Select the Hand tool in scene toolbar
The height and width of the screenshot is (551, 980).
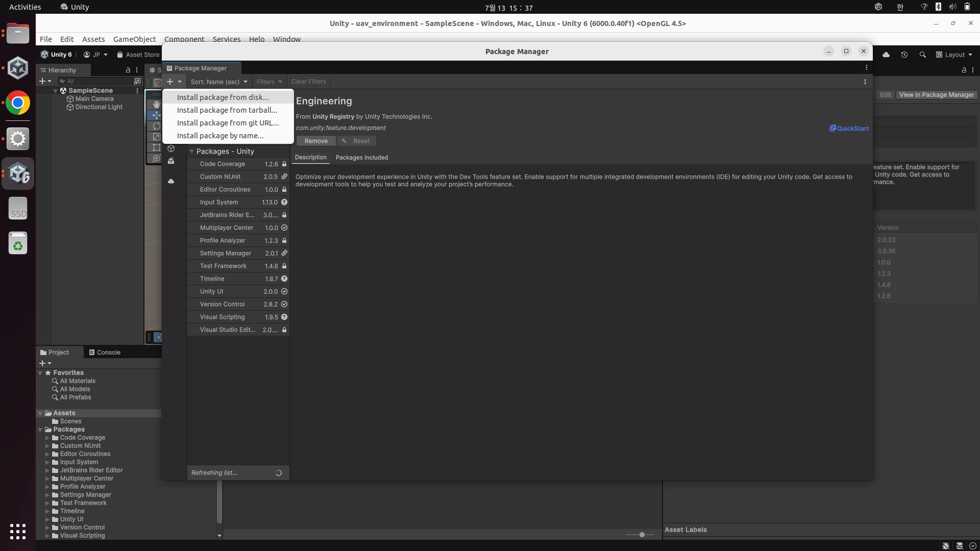(x=156, y=104)
